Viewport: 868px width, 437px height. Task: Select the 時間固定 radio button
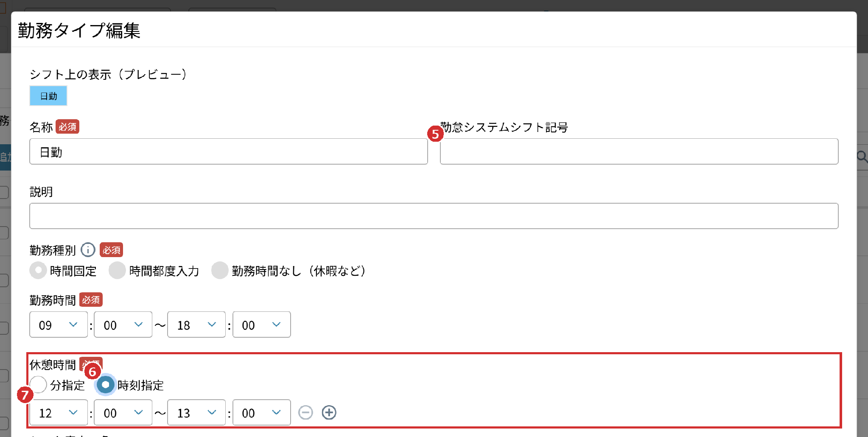[x=38, y=270]
